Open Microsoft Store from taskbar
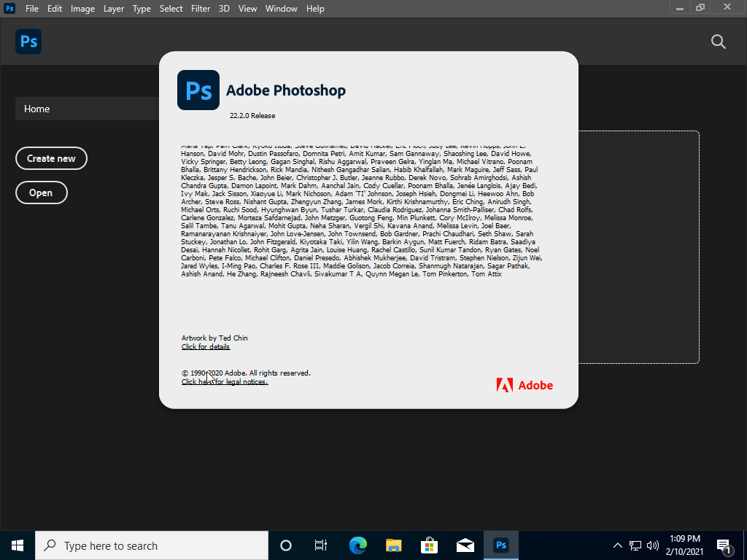747x560 pixels. point(429,545)
